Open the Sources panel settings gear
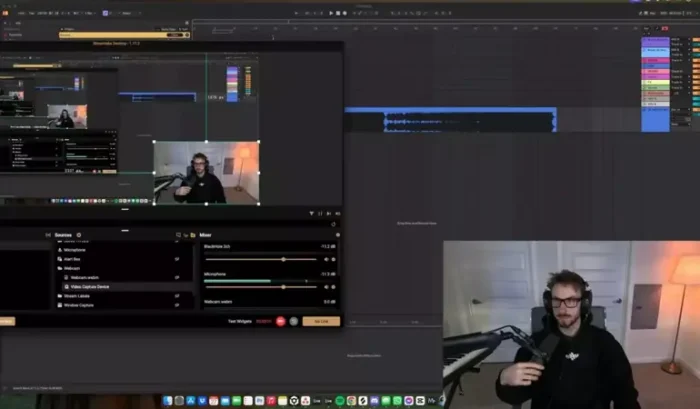The width and height of the screenshot is (700, 409). coord(79,236)
